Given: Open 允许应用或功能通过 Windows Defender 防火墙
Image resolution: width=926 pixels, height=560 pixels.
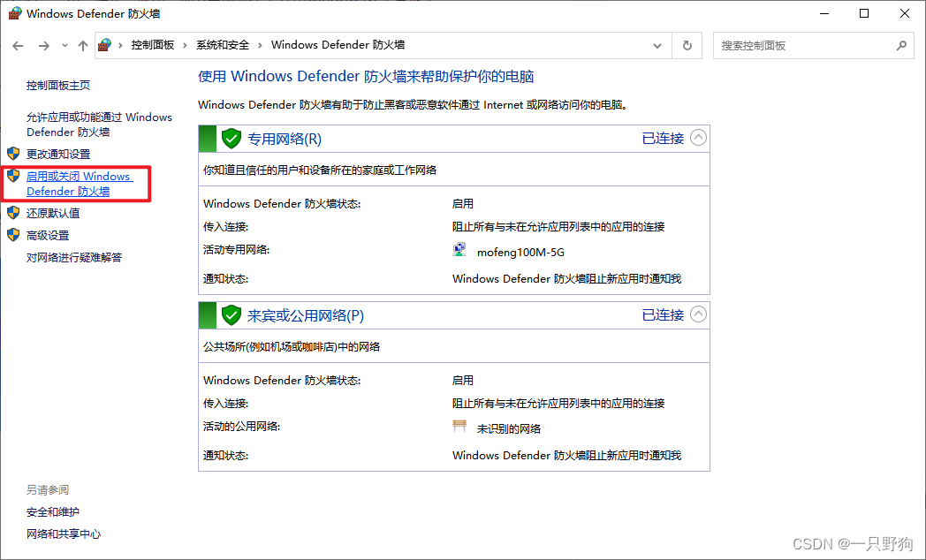Looking at the screenshot, I should 99,125.
